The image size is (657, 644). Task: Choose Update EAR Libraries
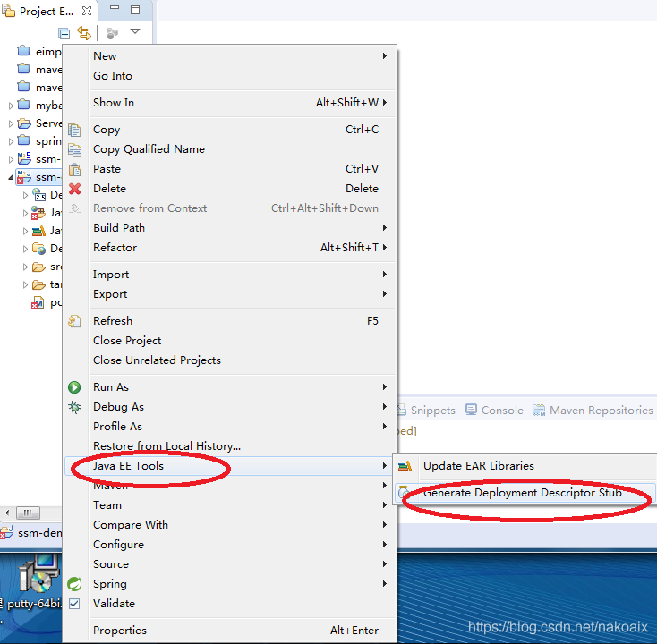pos(525,466)
